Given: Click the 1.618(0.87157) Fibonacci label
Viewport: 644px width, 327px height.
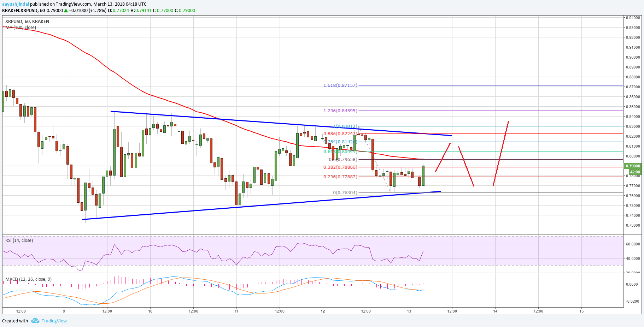Looking at the screenshot, I should click(340, 85).
